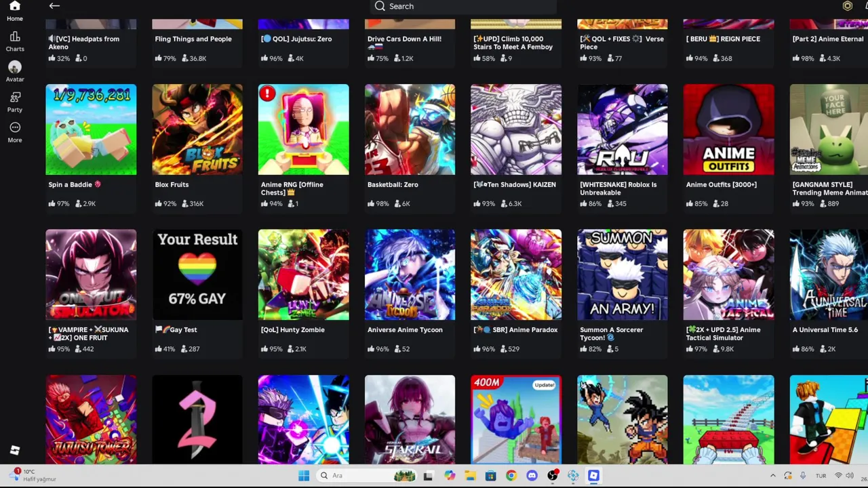Open the Anime RNG Offline Chests thumbnail
868x488 pixels.
304,129
